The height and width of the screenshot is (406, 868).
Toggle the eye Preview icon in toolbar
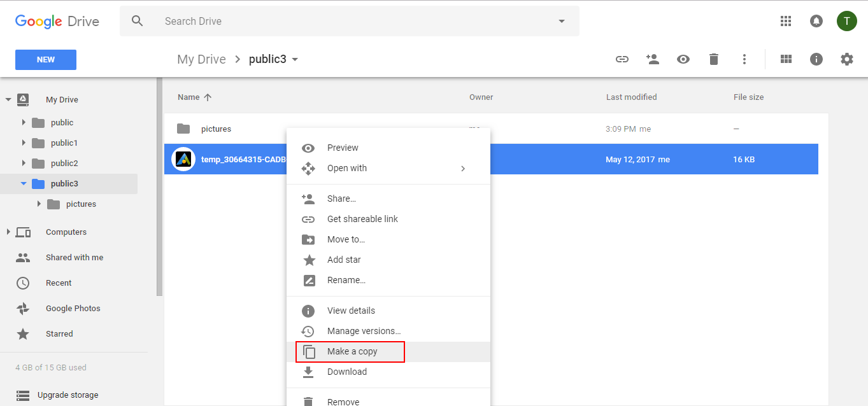[x=683, y=59]
